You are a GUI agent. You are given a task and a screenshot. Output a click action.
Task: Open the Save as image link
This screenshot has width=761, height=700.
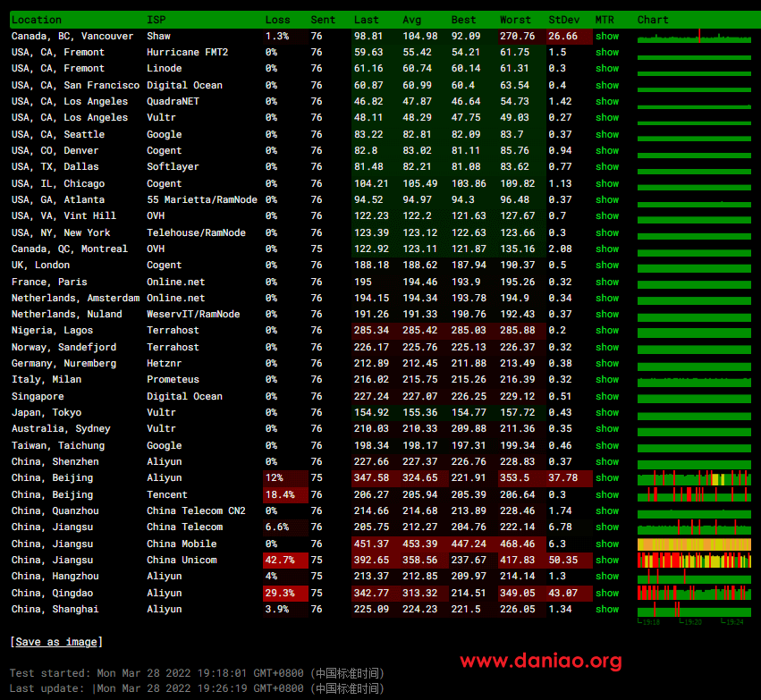56,642
